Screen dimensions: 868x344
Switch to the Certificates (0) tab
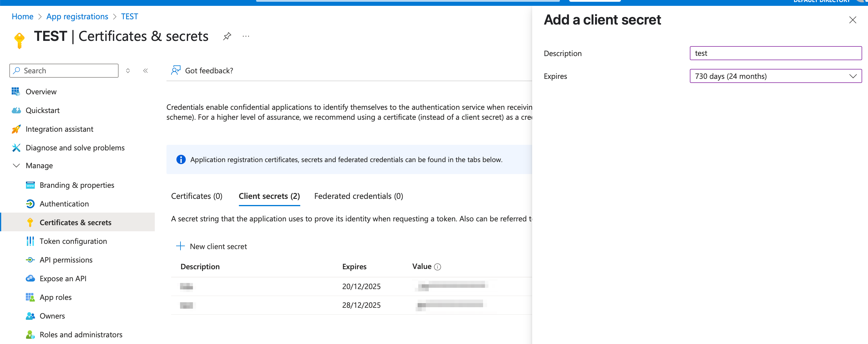pos(197,196)
